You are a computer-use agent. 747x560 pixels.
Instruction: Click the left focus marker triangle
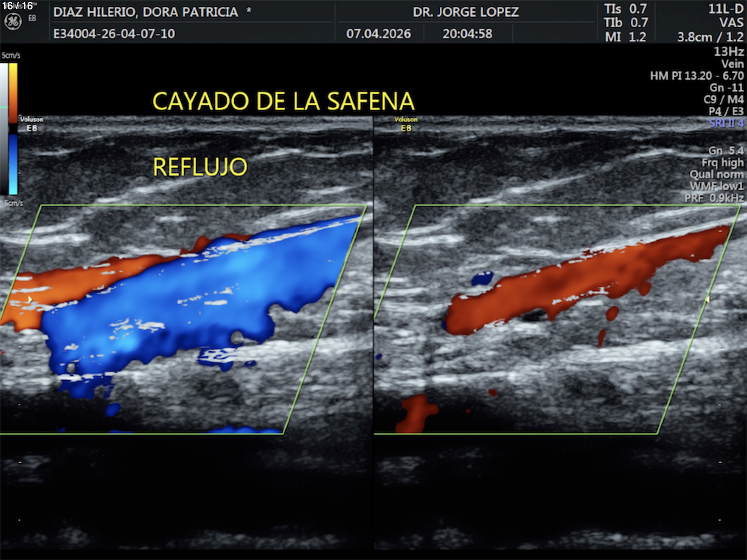(30, 300)
